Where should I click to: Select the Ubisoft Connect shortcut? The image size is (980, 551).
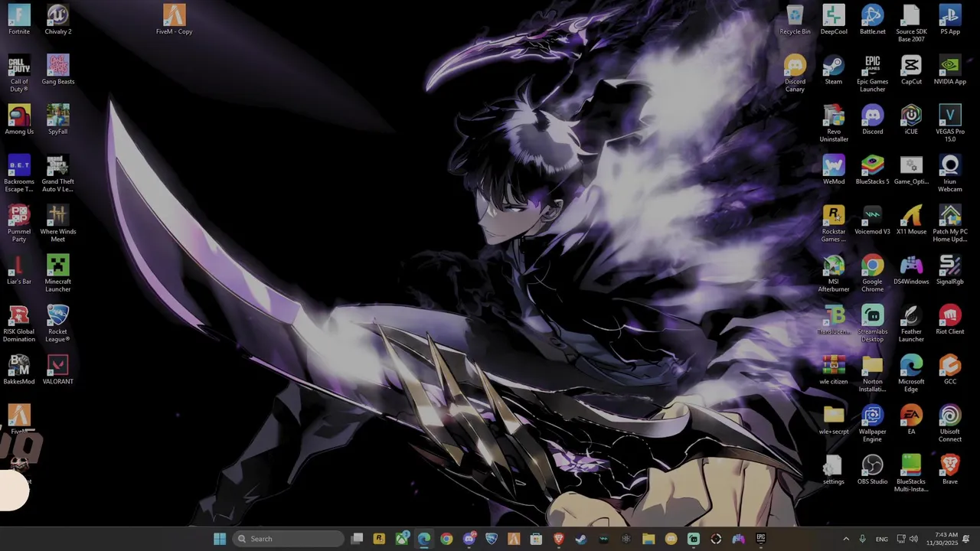[950, 423]
